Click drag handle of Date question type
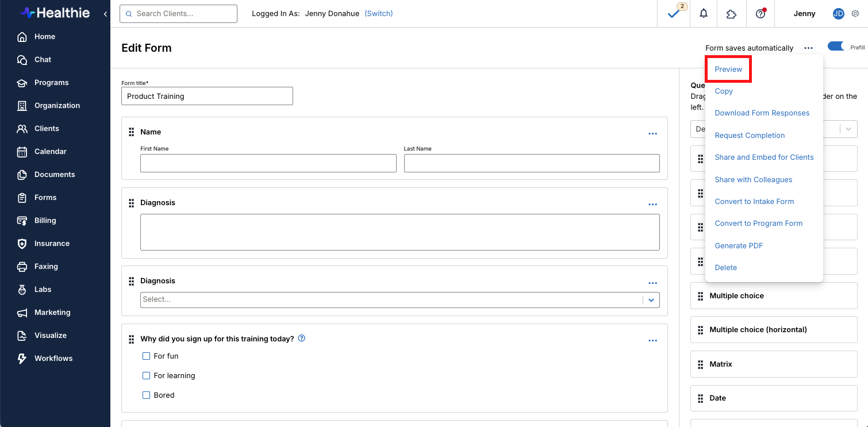 click(x=700, y=398)
